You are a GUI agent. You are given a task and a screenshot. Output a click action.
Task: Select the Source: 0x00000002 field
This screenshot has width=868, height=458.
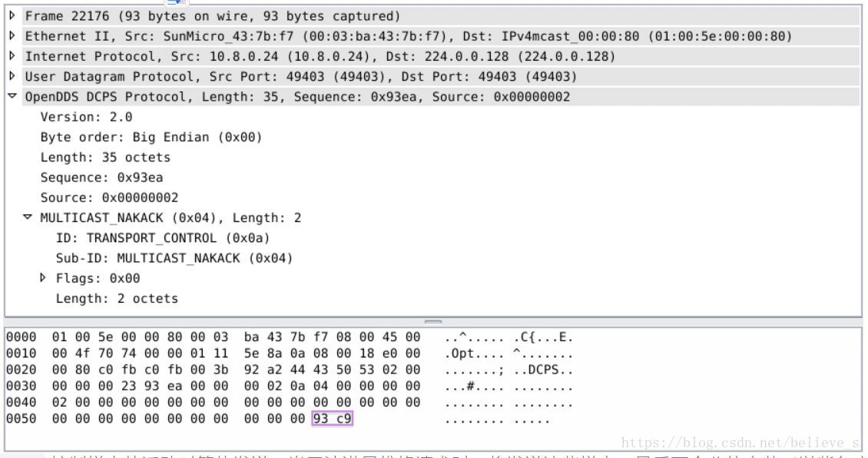coord(109,197)
